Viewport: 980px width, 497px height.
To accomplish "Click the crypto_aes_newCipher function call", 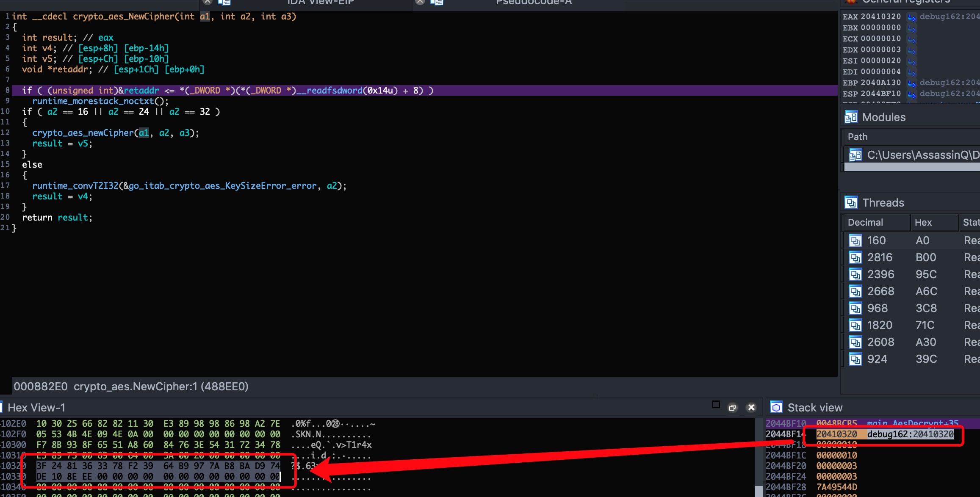I will click(x=83, y=133).
